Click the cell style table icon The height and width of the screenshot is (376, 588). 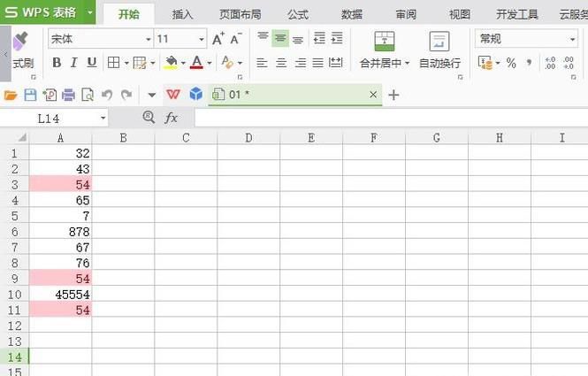[140, 63]
